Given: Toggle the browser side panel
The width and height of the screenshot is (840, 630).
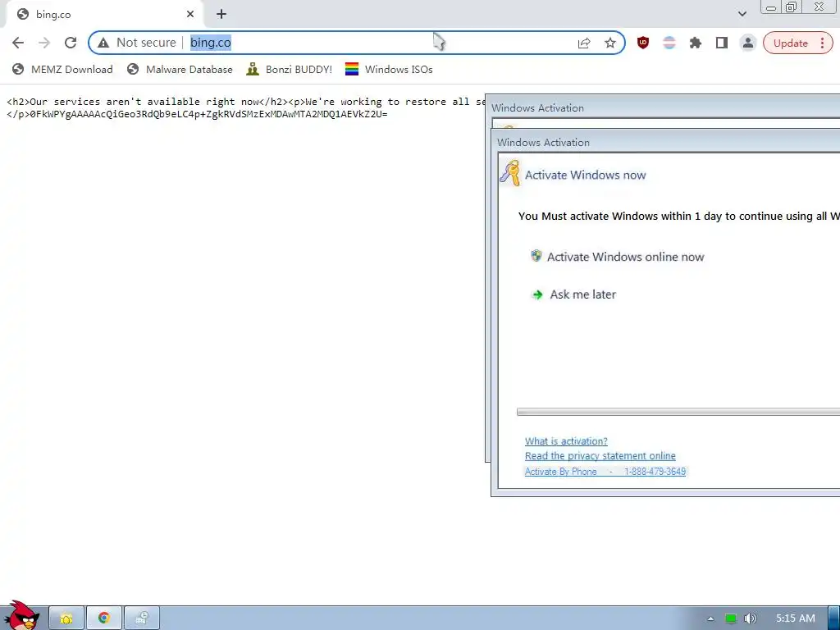Looking at the screenshot, I should [x=722, y=43].
